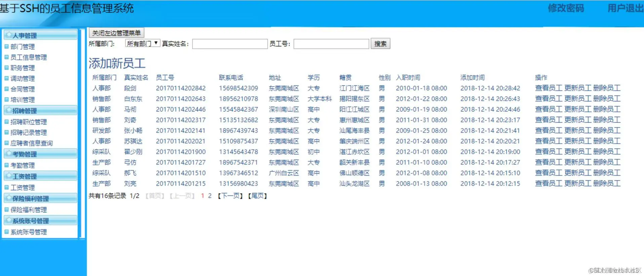644x276 pixels.
Task: View employee 翟少刚 via 查看员工
Action: click(549, 152)
